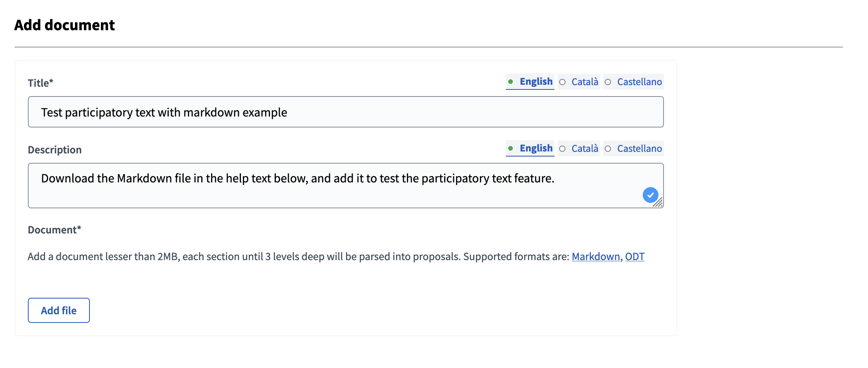Screen dimensions: 868x368
Task: Click the blue checkmark icon on the description
Action: pos(651,195)
